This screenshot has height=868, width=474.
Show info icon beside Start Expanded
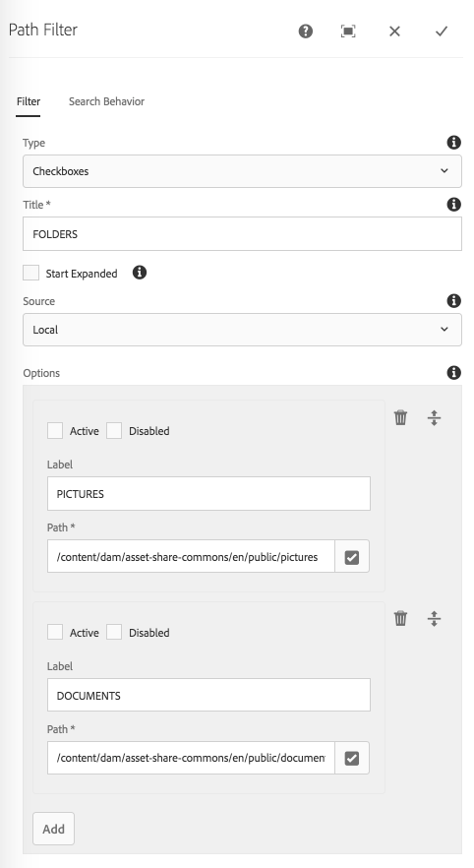click(x=140, y=273)
